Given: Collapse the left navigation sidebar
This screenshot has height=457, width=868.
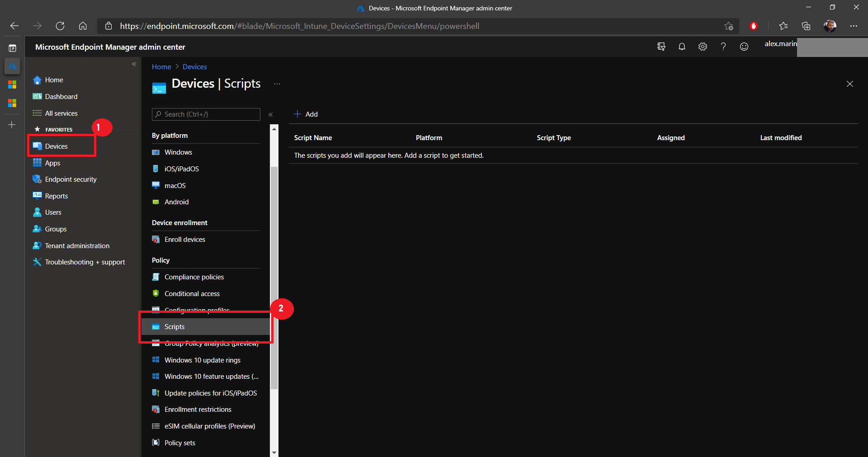Looking at the screenshot, I should [134, 64].
